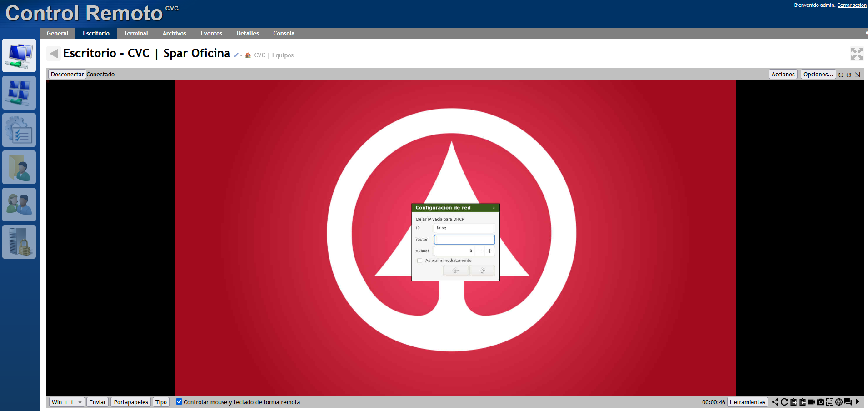
Task: Open the Opciones... menu
Action: pos(818,74)
